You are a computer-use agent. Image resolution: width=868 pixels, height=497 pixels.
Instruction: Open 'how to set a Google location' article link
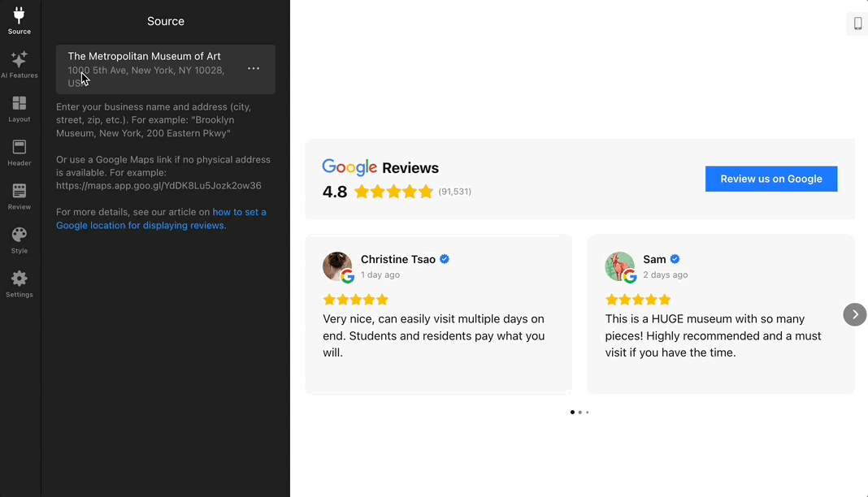(161, 218)
